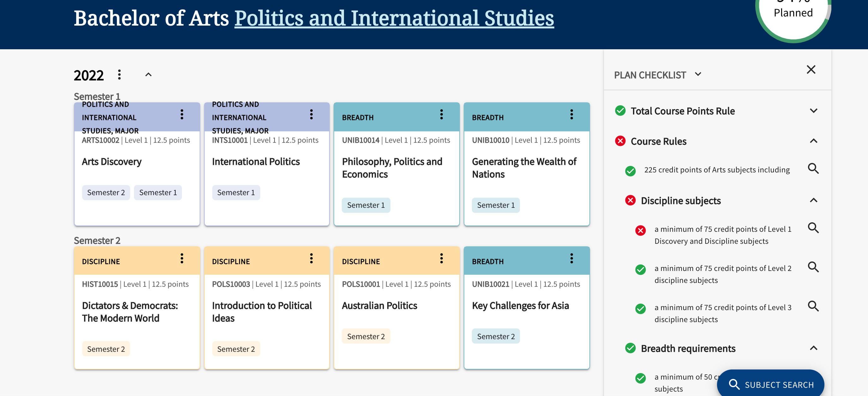
Task: Expand the Total Course Points Rule
Action: coord(813,111)
